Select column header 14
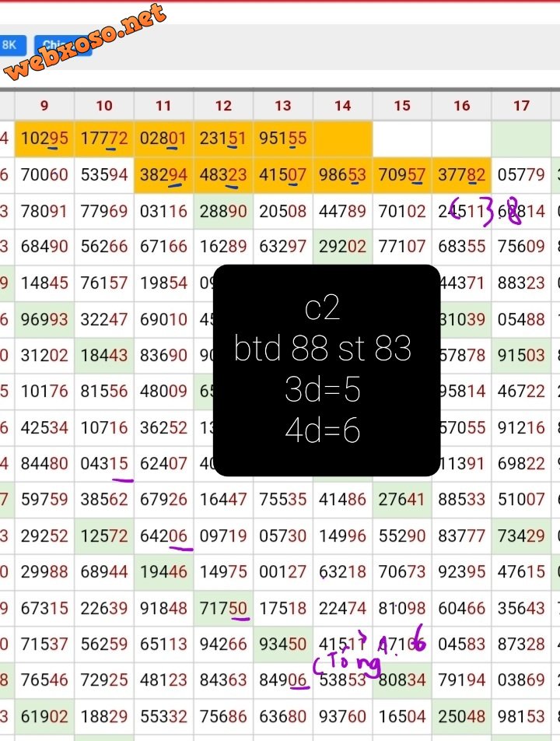The height and width of the screenshot is (741, 560). 342,105
